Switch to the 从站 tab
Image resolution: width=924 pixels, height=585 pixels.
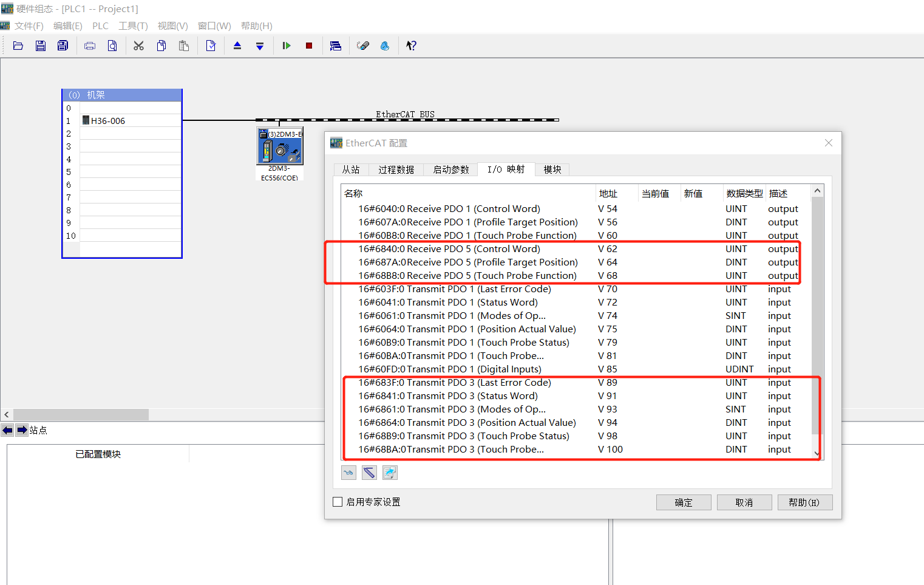[x=351, y=169]
